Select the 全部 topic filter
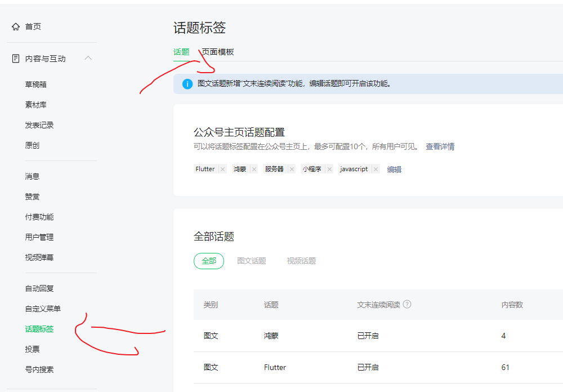563x392 pixels. (209, 261)
